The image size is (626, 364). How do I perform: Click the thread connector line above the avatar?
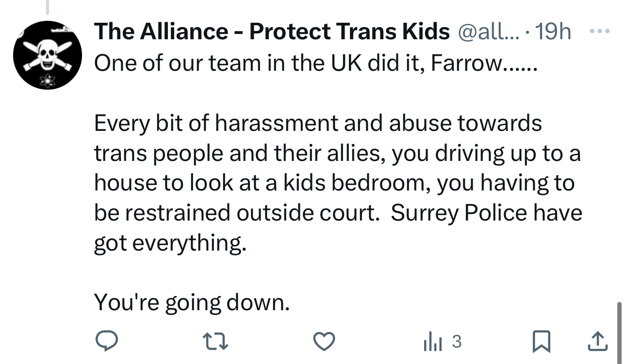48,7
